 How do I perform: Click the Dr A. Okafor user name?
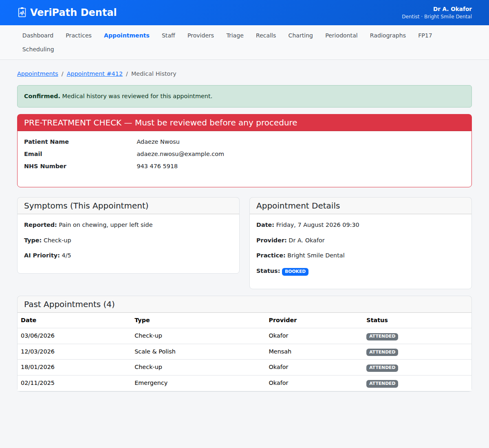click(x=452, y=9)
